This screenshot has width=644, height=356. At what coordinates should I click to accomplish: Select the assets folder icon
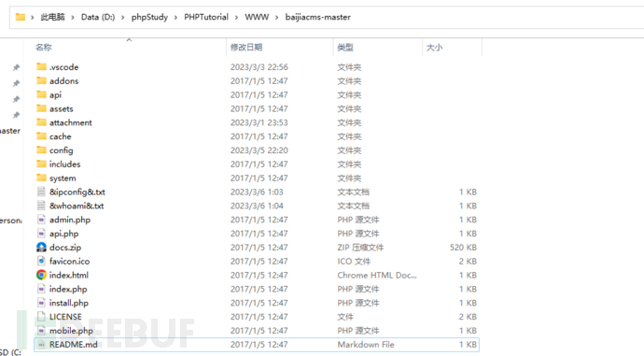41,108
